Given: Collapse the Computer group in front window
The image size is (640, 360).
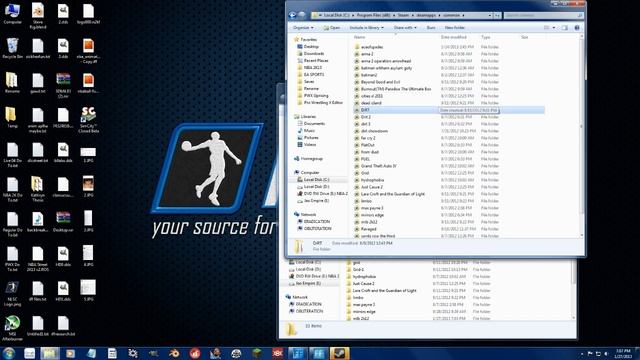Looking at the screenshot, I should [309, 172].
